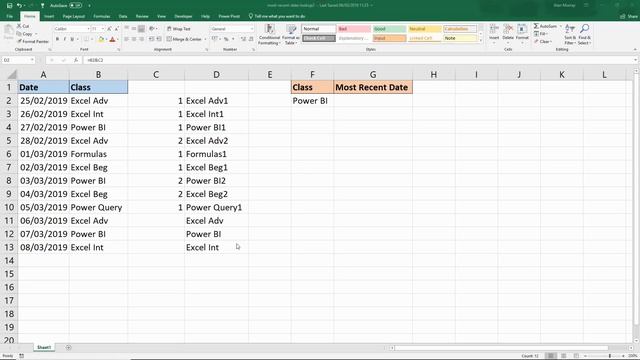Toggle Italic formatting
Image resolution: width=640 pixels, height=360 pixels.
coord(64,40)
